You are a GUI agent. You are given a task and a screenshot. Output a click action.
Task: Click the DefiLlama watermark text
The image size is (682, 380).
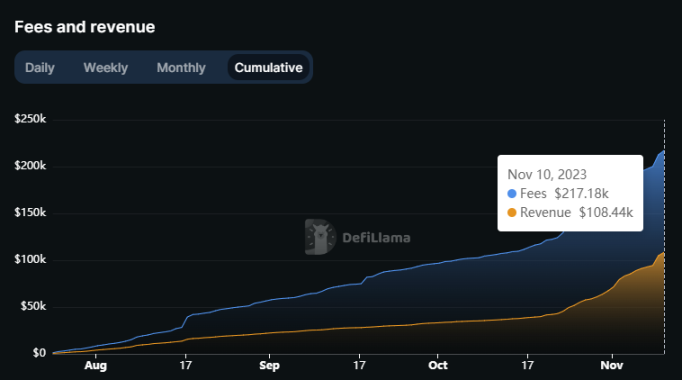(x=376, y=238)
